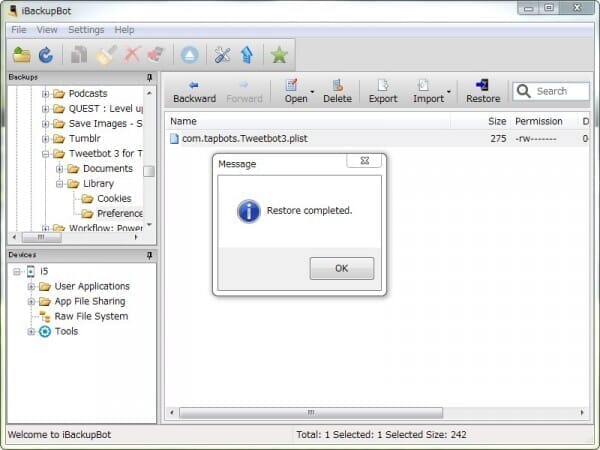Screen dimensions: 600x450
Task: Open the File menu
Action: coord(19,30)
